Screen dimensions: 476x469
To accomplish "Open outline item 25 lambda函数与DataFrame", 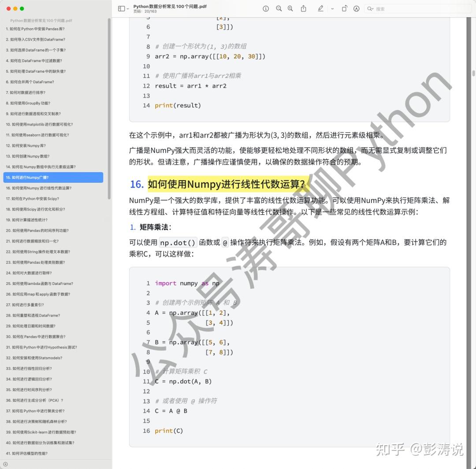I will point(40,284).
